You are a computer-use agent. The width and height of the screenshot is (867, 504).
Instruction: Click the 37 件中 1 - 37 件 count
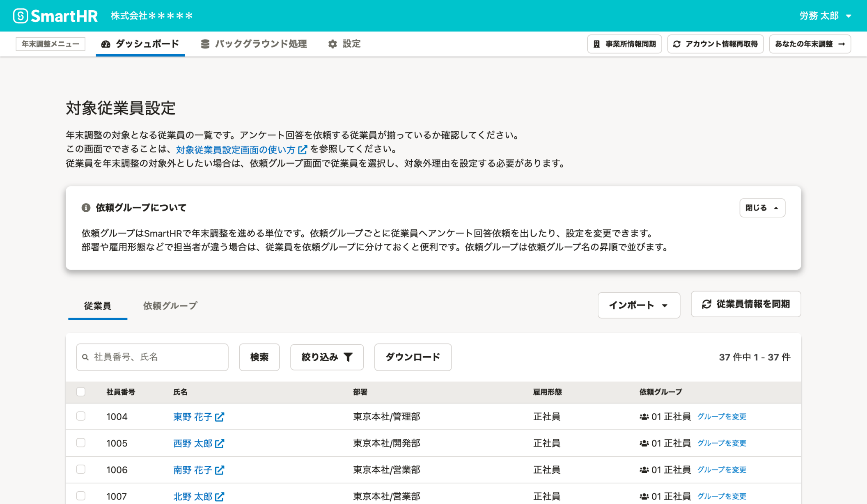[x=755, y=357]
